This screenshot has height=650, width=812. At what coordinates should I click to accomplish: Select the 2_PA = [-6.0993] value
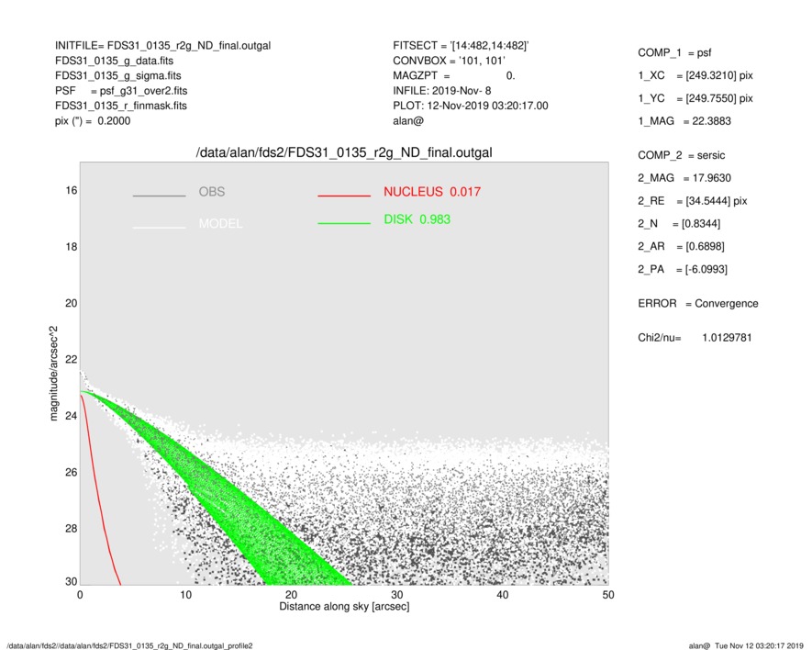[x=683, y=270]
